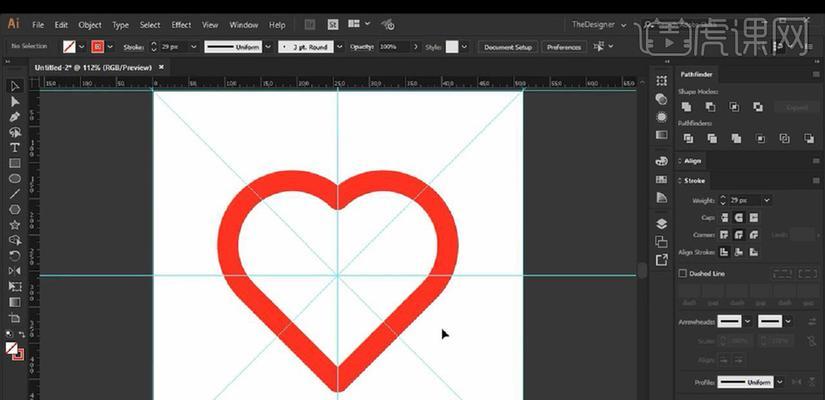825x400 pixels.
Task: Select the Polygon tool
Action: coord(15,209)
